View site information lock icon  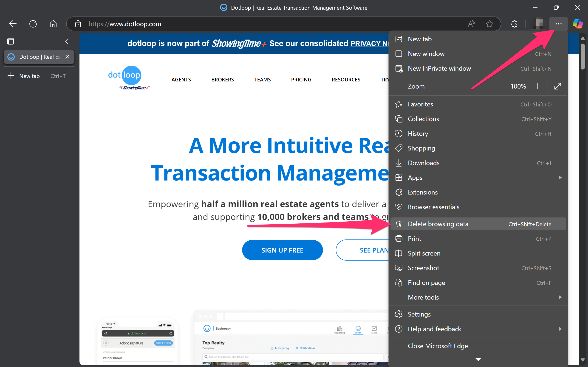(78, 24)
